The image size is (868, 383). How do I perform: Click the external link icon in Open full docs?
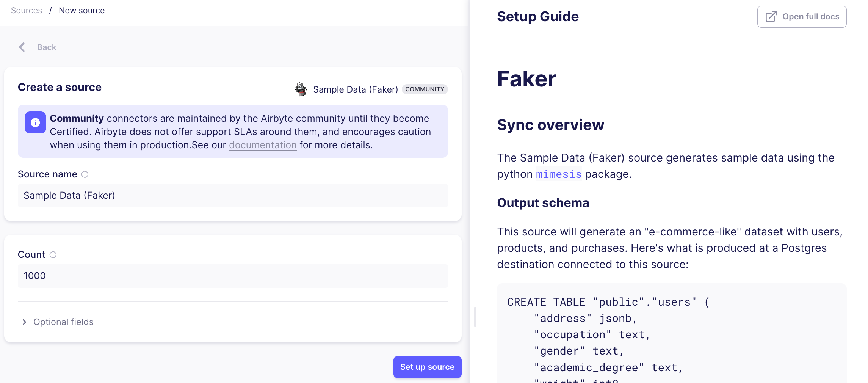[771, 17]
